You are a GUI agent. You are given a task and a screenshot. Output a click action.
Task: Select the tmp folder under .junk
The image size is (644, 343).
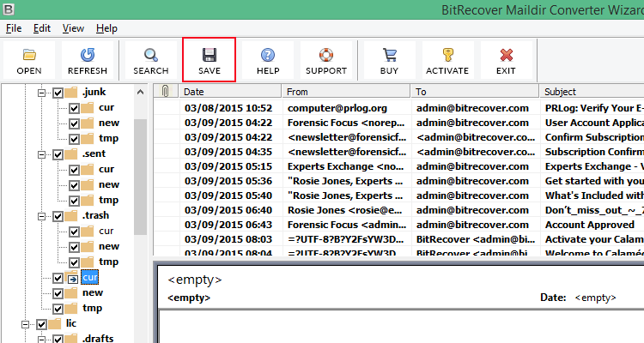pyautogui.click(x=108, y=139)
